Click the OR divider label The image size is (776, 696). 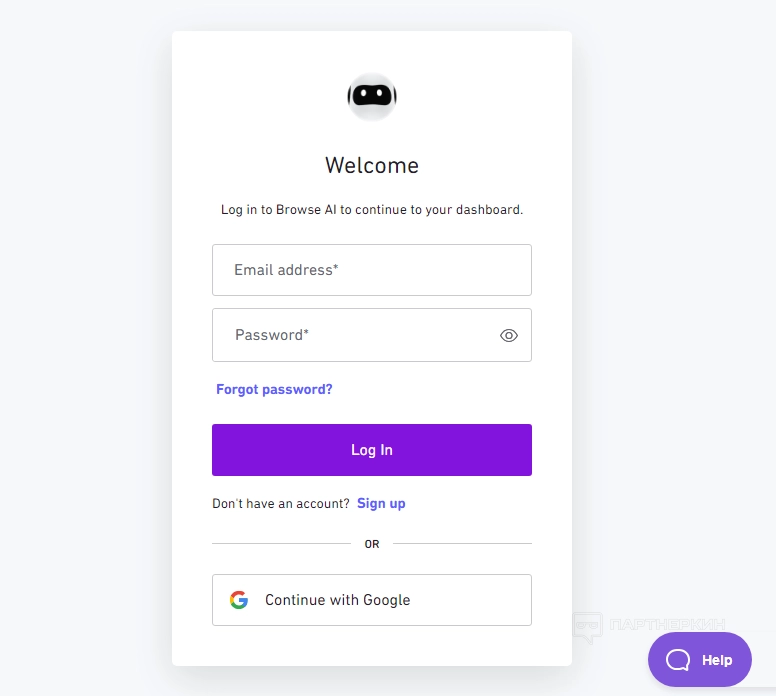[372, 544]
